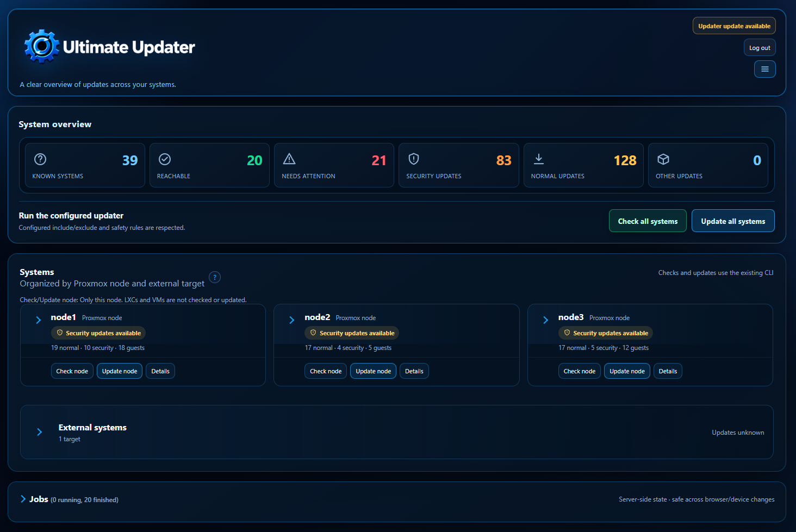Click the Needs Attention warning triangle icon
Viewport: 796px width, 532px height.
click(x=289, y=159)
